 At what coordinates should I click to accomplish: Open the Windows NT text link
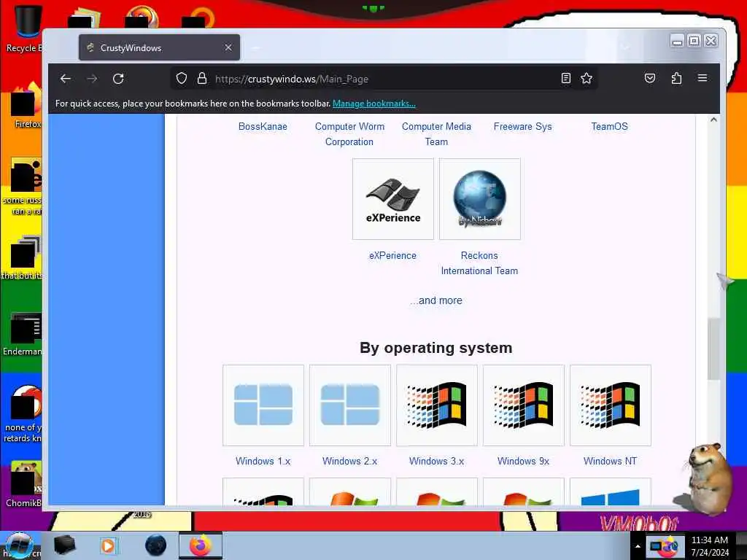pos(610,462)
